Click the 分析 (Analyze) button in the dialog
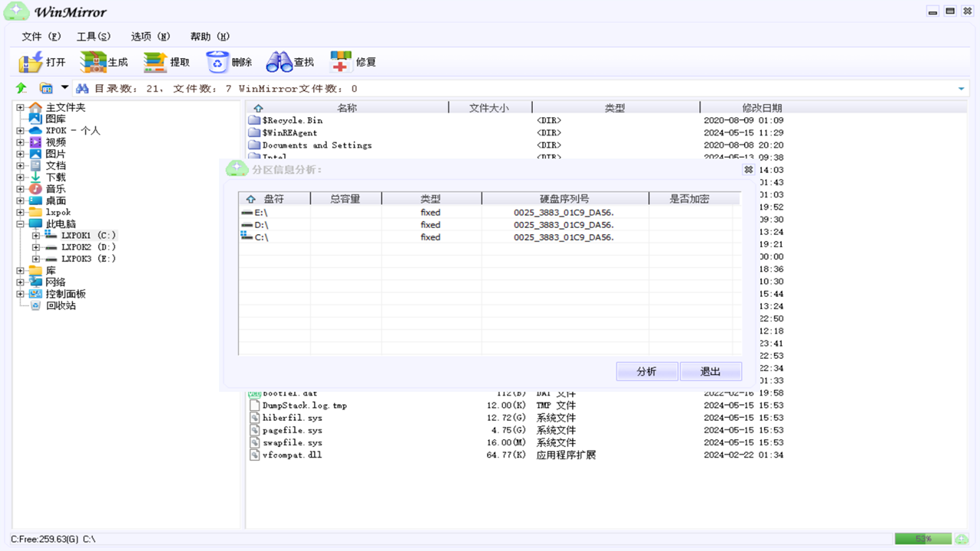The width and height of the screenshot is (980, 551). click(x=647, y=371)
